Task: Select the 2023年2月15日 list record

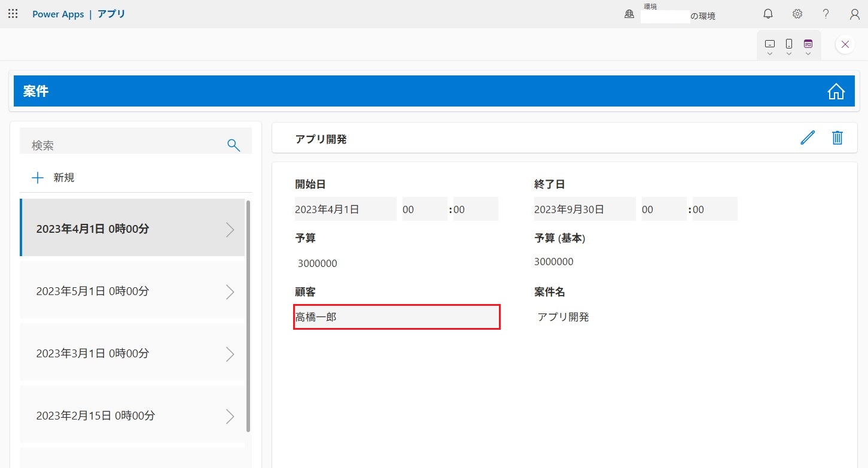Action: tap(132, 416)
